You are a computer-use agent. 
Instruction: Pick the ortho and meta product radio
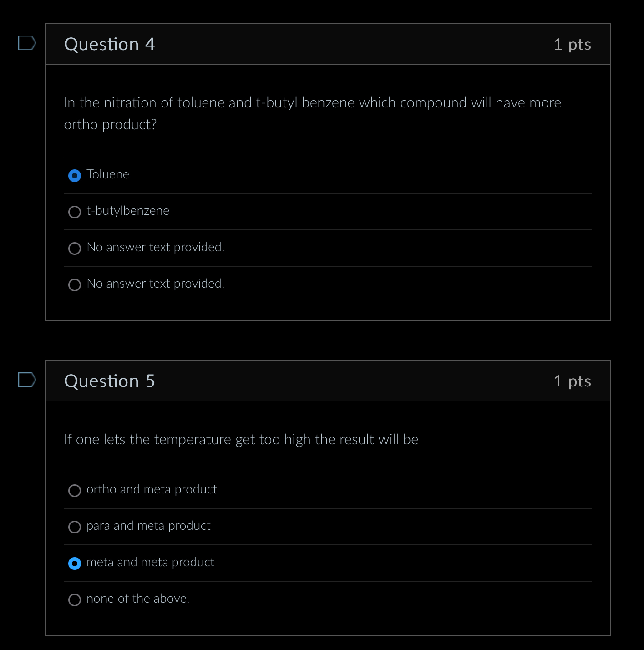(75, 490)
